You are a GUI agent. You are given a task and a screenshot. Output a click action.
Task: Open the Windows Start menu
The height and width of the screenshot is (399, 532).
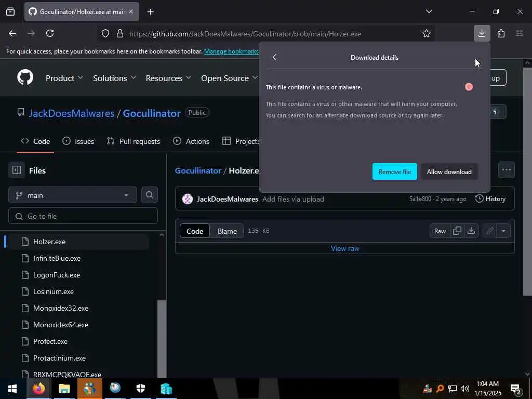pos(12,389)
